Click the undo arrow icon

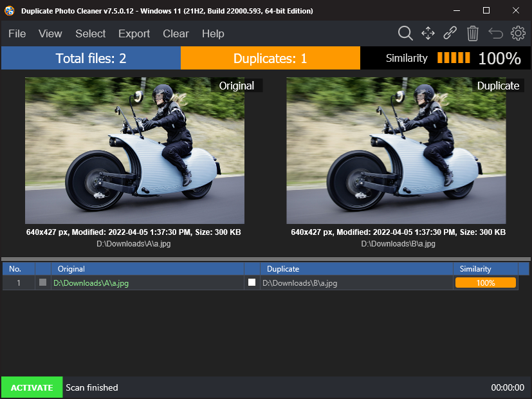pyautogui.click(x=495, y=33)
